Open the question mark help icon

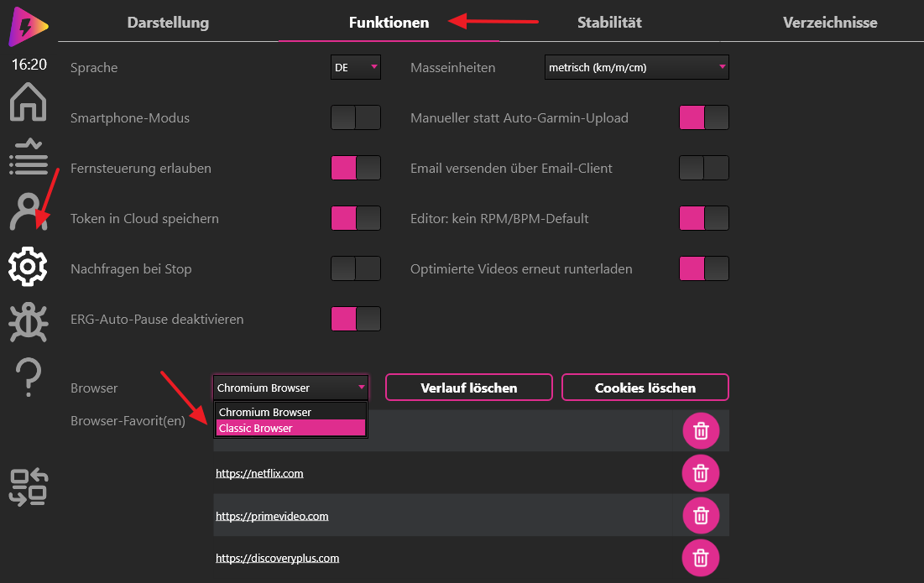pyautogui.click(x=28, y=377)
